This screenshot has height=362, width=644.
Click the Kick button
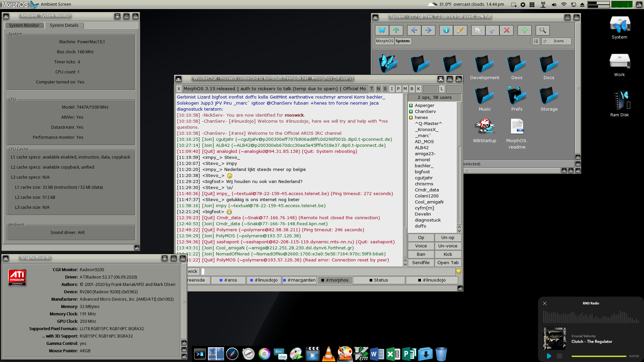[448, 254]
